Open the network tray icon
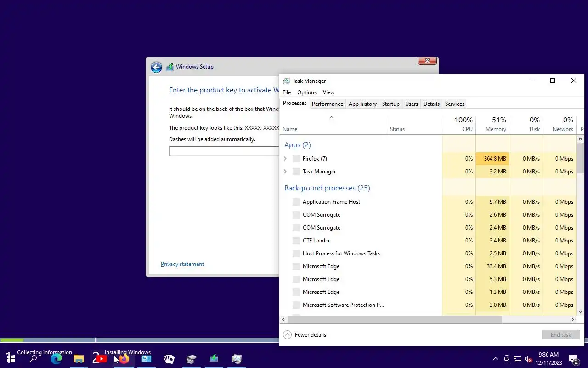Image resolution: width=588 pixels, height=368 pixels. [x=518, y=359]
